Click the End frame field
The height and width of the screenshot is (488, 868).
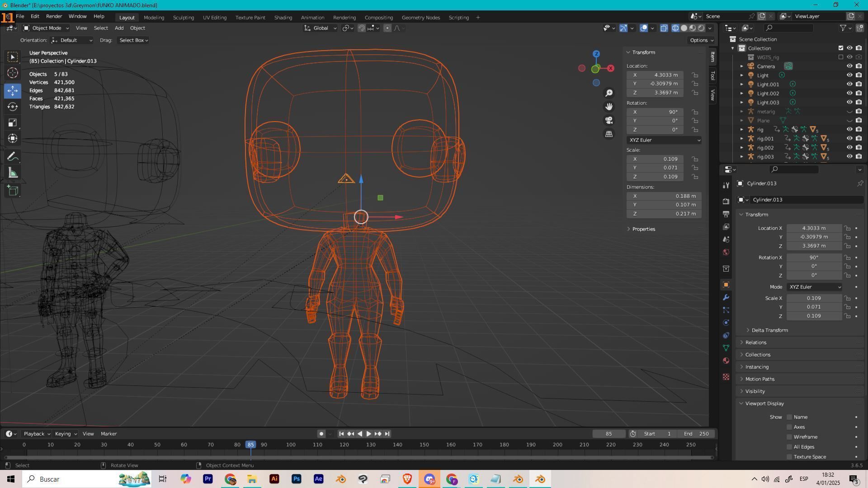pyautogui.click(x=696, y=434)
